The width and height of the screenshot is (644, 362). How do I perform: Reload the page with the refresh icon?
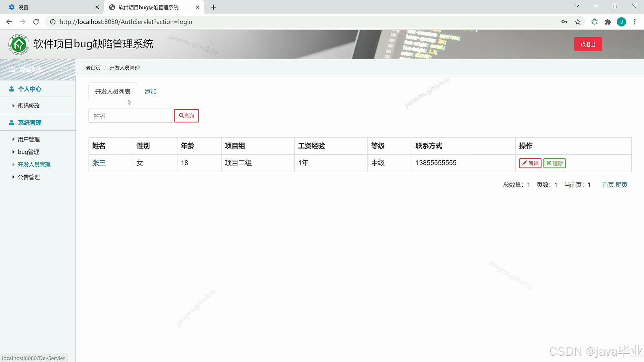click(x=36, y=22)
